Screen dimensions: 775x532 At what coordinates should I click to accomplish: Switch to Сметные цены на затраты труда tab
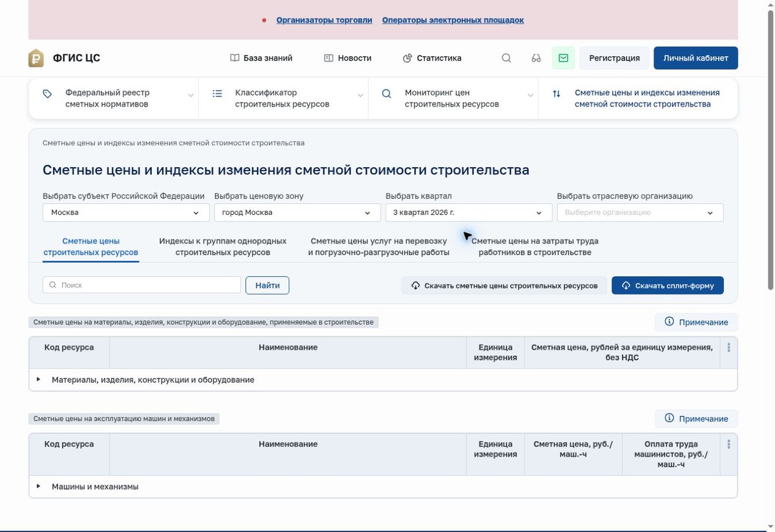tap(535, 247)
